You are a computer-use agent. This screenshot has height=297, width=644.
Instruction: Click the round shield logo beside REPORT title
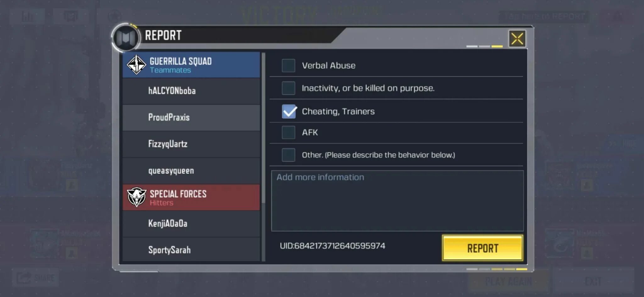tap(126, 38)
